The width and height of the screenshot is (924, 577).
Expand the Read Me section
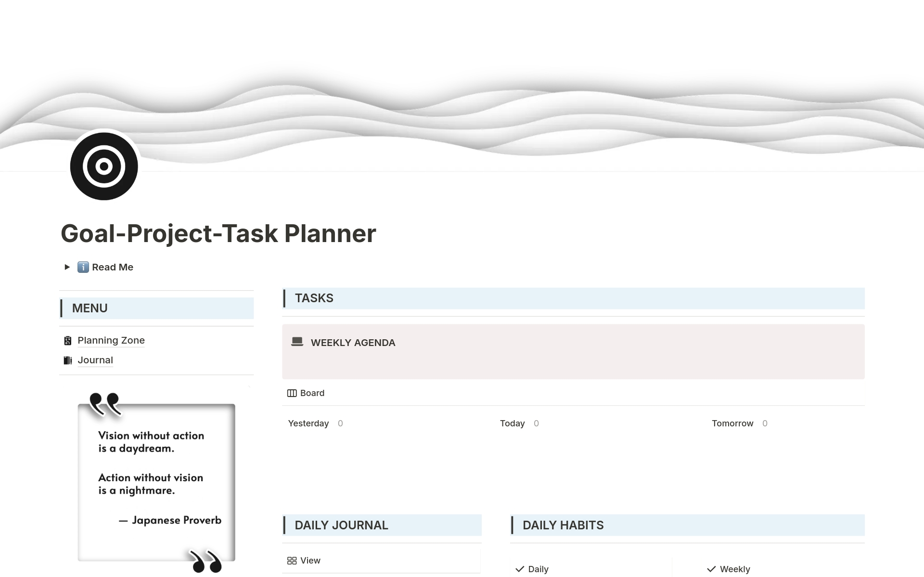(x=67, y=267)
